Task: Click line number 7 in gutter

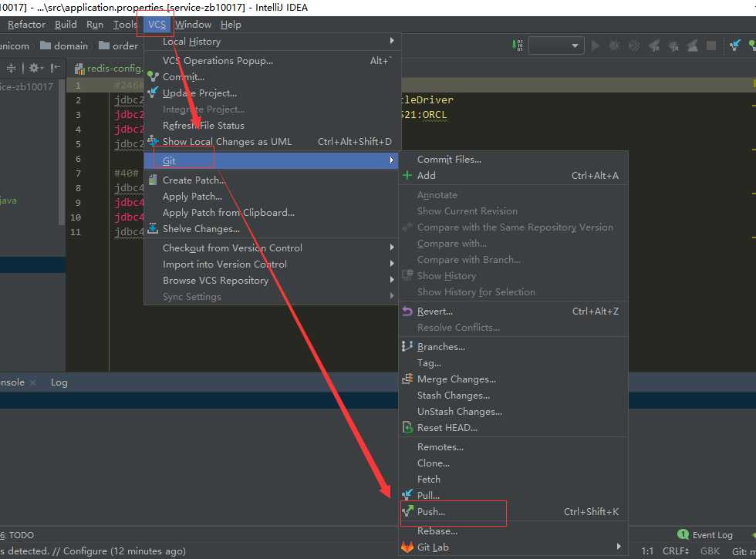Action: [78, 173]
